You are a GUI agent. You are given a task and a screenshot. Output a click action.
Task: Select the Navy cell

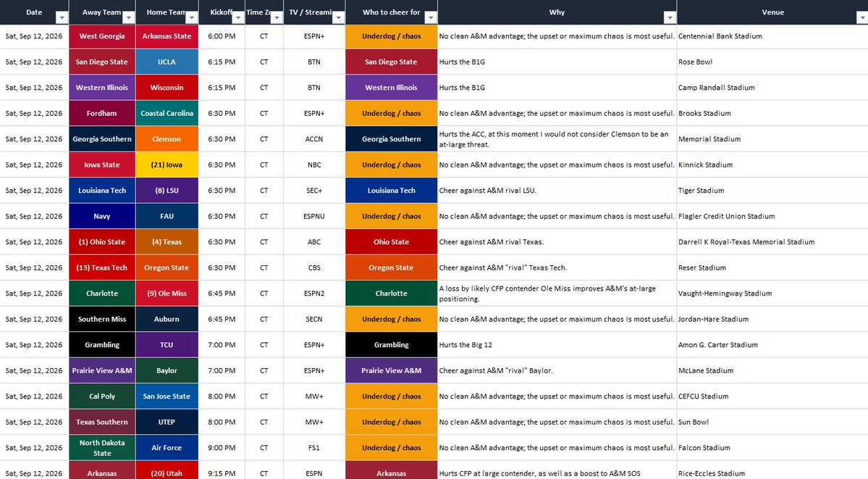[102, 216]
